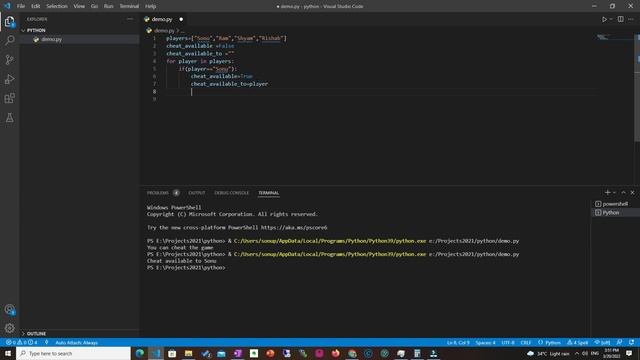640x360 pixels.
Task: Split the editor to the right
Action: [620, 19]
